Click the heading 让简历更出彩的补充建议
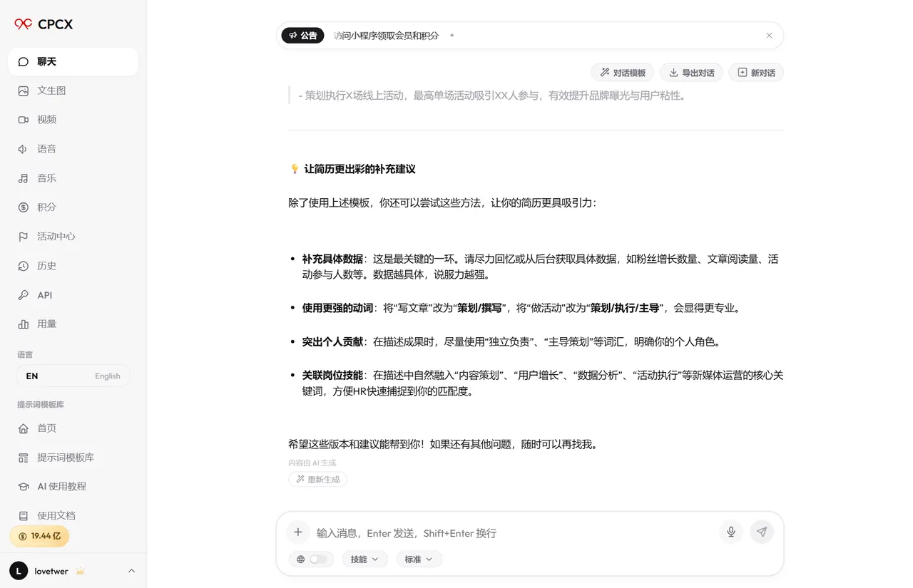 [359, 169]
